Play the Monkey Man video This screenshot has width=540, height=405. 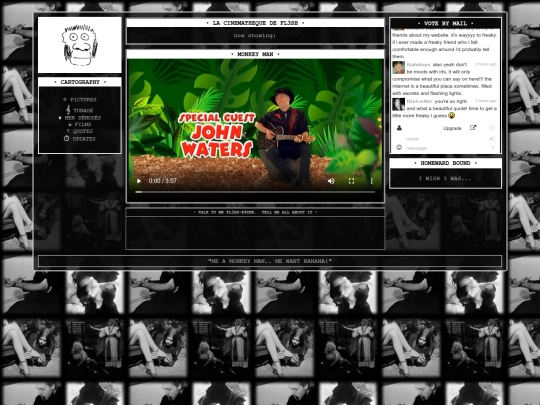point(139,181)
